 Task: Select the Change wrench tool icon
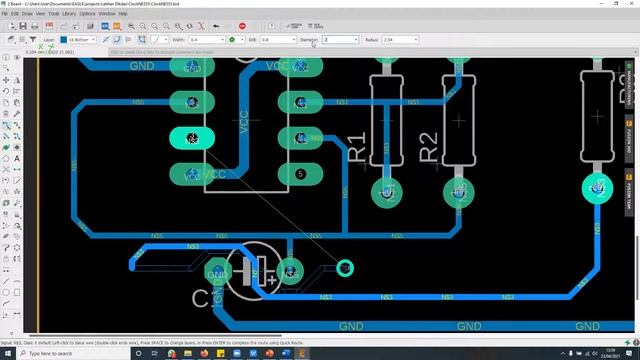(17, 114)
